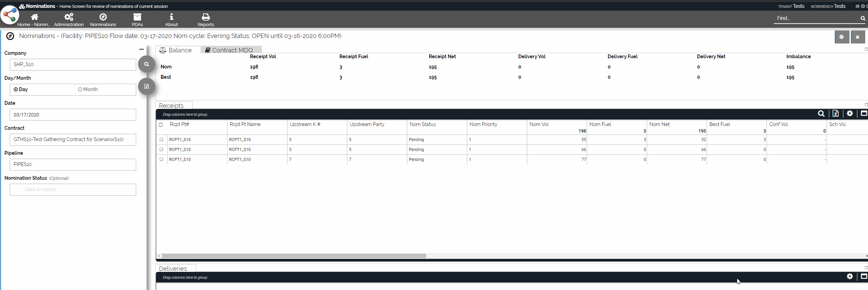Open the Nomination Status dropdown
The height and width of the screenshot is (290, 868).
[x=73, y=189]
